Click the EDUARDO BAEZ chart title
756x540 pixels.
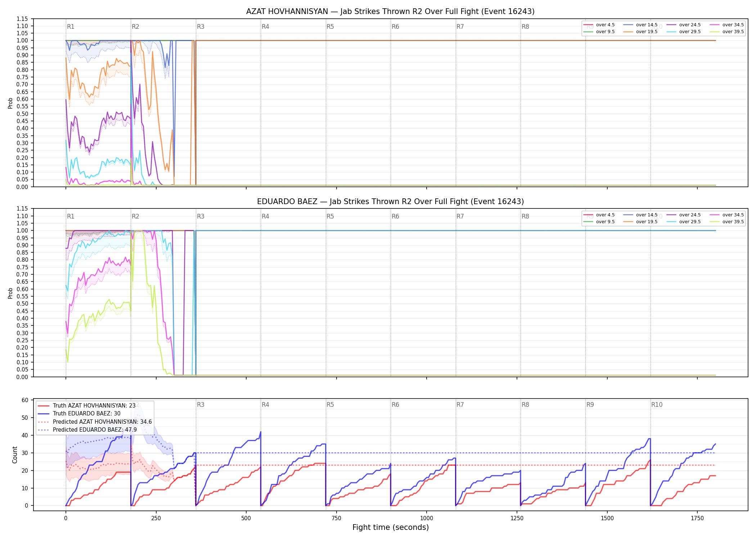(x=390, y=202)
